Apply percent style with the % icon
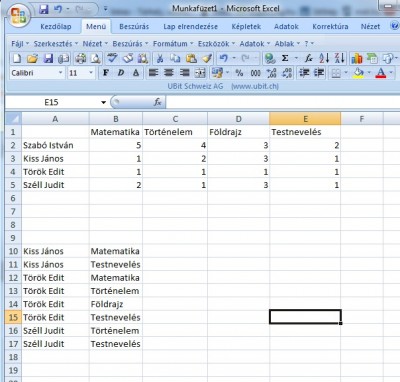Viewport: 400px width, 382px height. click(239, 73)
